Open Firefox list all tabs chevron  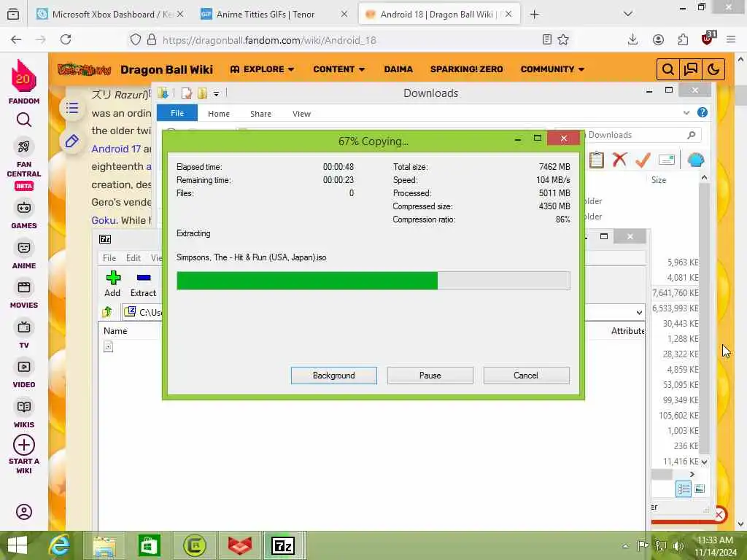click(628, 14)
